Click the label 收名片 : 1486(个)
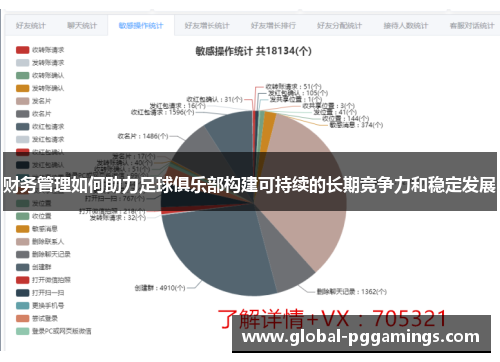This screenshot has height=362, width=500. tap(143, 136)
